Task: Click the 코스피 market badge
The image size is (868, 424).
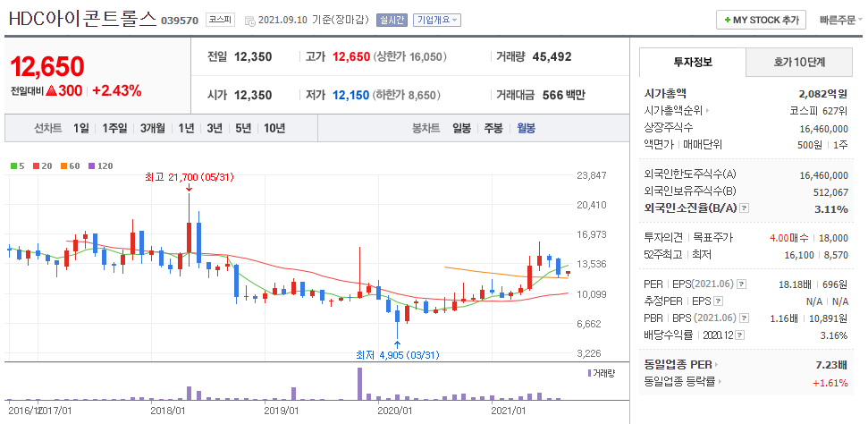Action: pos(221,20)
